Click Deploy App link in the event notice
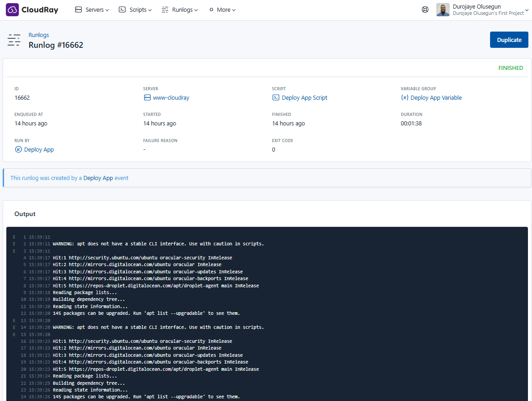Image resolution: width=532 pixels, height=401 pixels. point(98,178)
